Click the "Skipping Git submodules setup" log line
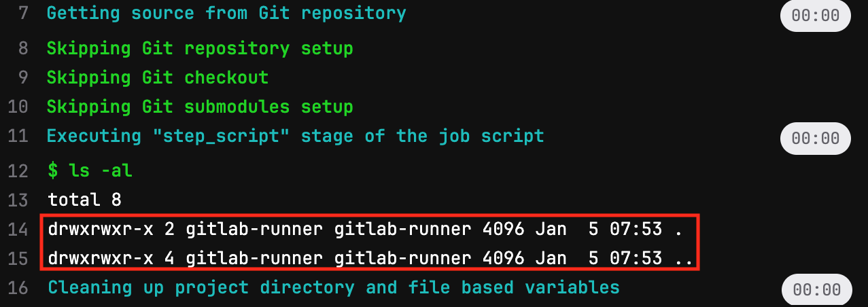The image size is (868, 307). pyautogui.click(x=200, y=107)
